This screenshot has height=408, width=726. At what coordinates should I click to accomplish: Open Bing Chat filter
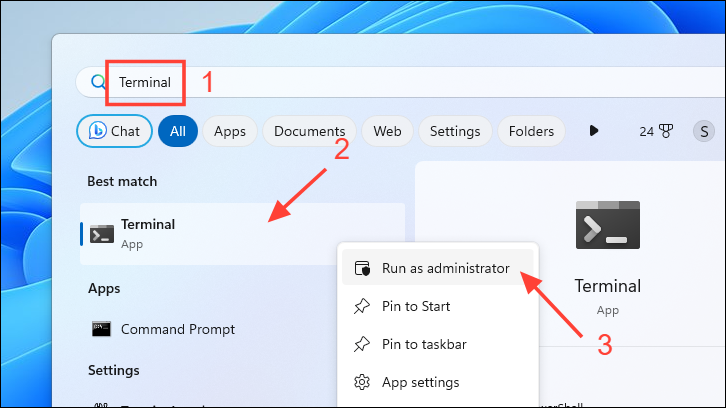[x=114, y=131]
